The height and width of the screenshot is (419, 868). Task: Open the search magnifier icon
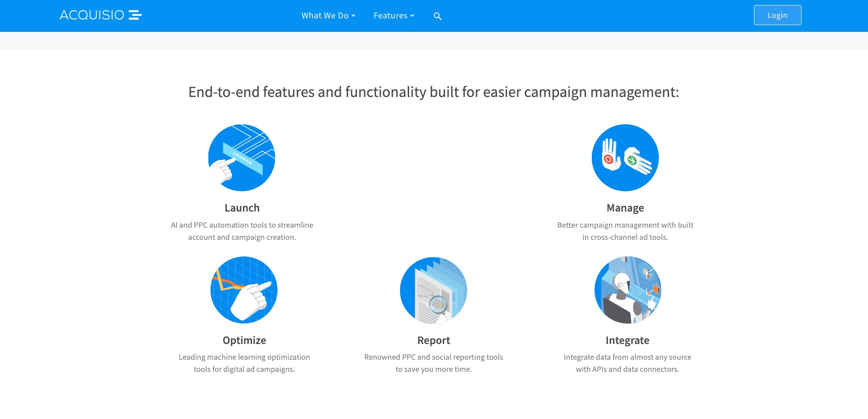coord(437,16)
